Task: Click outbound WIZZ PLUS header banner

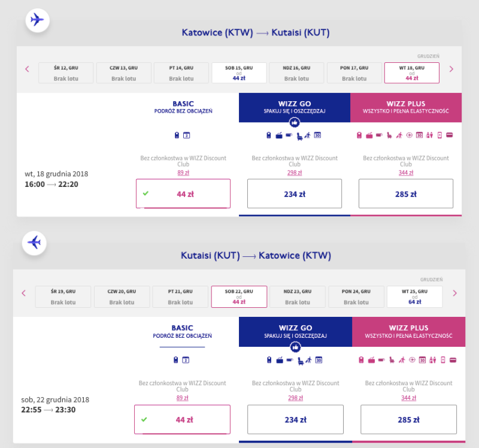Action: coord(406,108)
